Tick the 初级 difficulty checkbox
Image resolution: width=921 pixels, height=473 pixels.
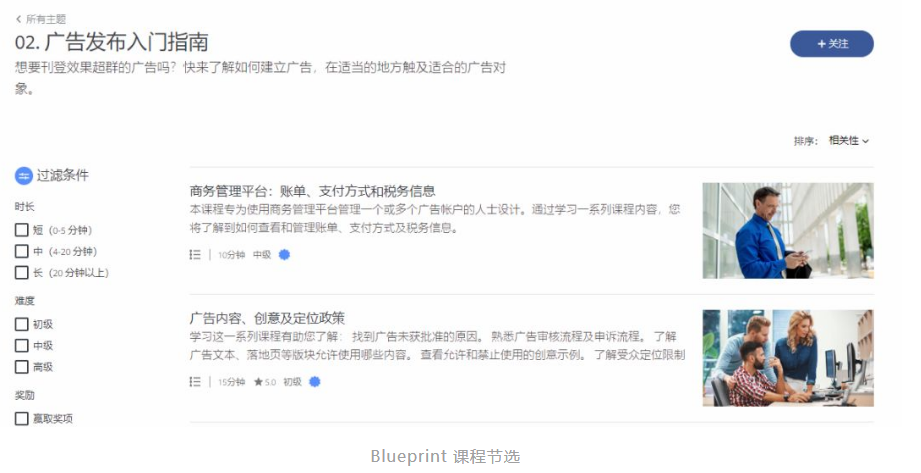[22, 324]
